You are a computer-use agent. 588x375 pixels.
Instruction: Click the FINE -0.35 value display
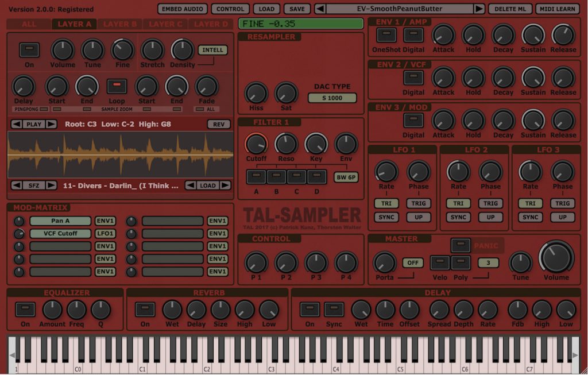[301, 24]
